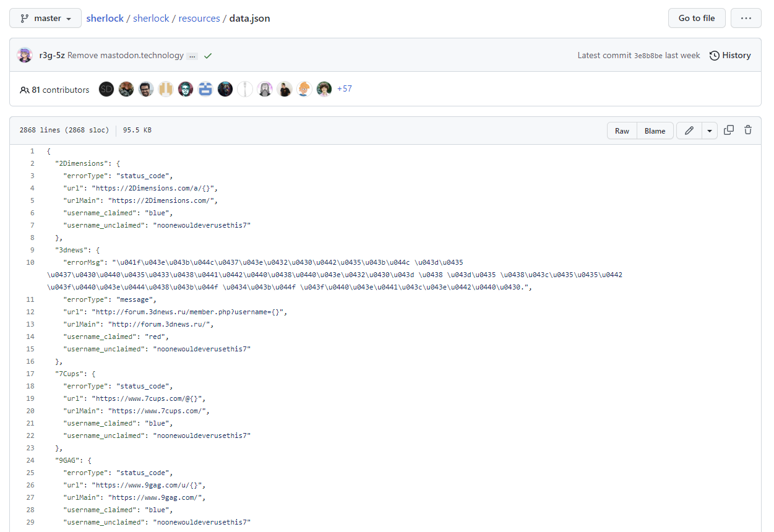
Task: Open the master branch dropdown
Action: tap(45, 19)
